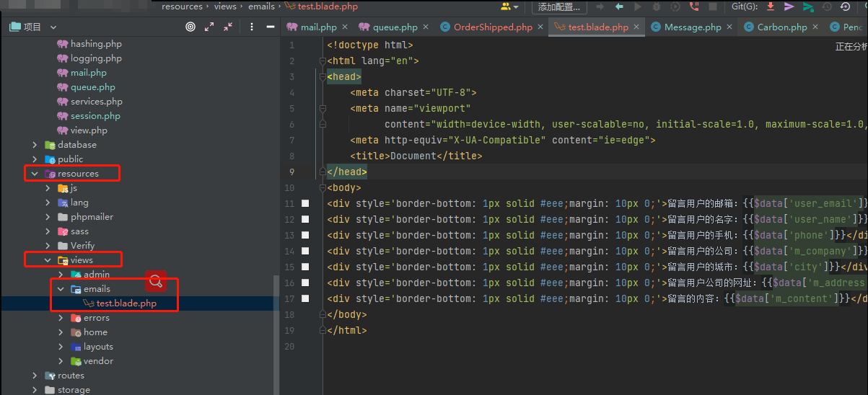Close the mail.php tab
Image resolution: width=868 pixels, height=395 pixels.
[344, 27]
